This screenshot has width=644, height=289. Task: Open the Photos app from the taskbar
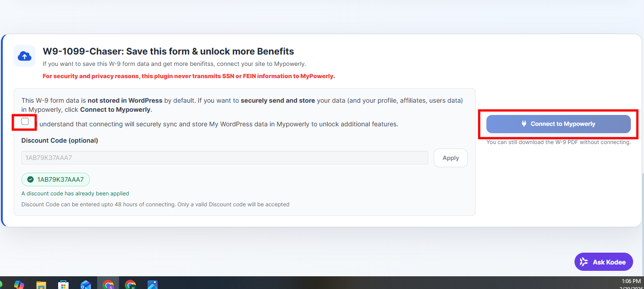pyautogui.click(x=153, y=285)
